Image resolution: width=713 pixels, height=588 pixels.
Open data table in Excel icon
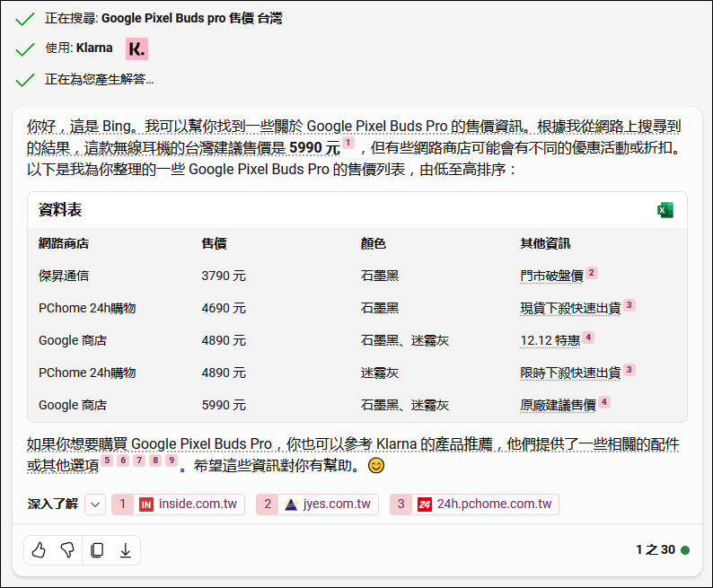665,210
